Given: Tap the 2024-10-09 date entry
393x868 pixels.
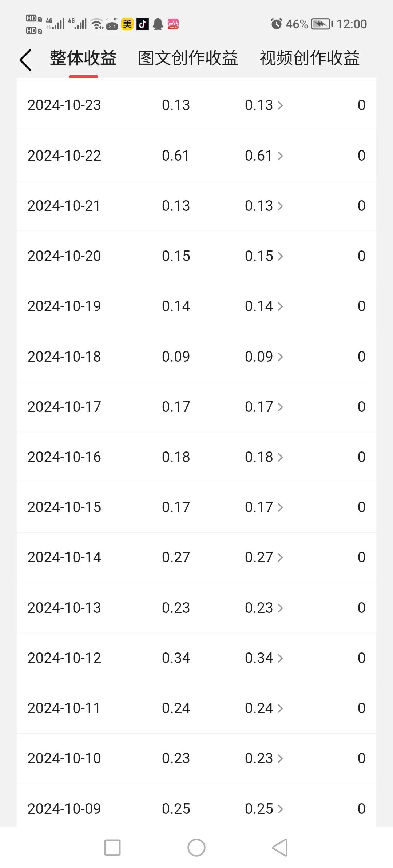Looking at the screenshot, I should point(64,809).
